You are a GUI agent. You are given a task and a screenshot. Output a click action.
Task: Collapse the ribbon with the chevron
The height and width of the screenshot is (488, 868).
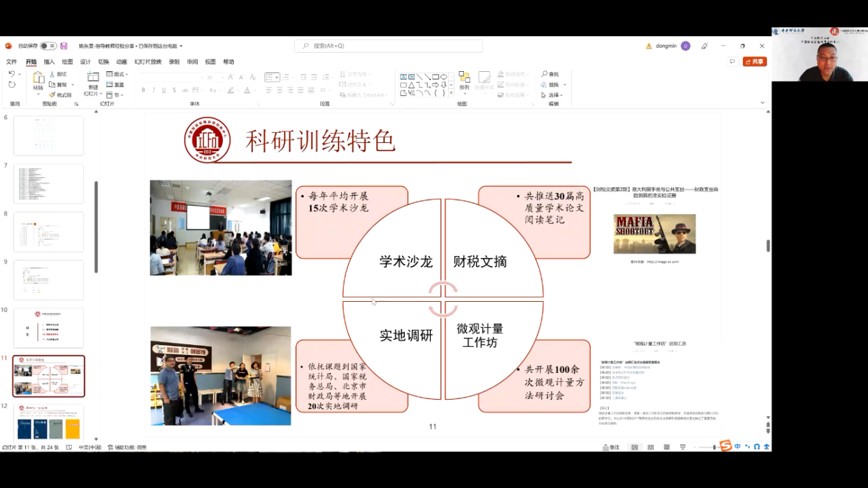pos(763,103)
